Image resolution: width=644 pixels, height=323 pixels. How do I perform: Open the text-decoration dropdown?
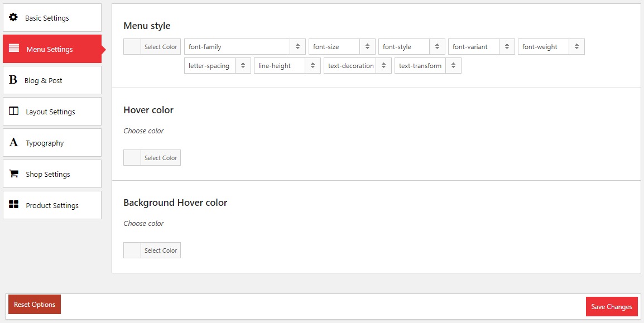(357, 66)
